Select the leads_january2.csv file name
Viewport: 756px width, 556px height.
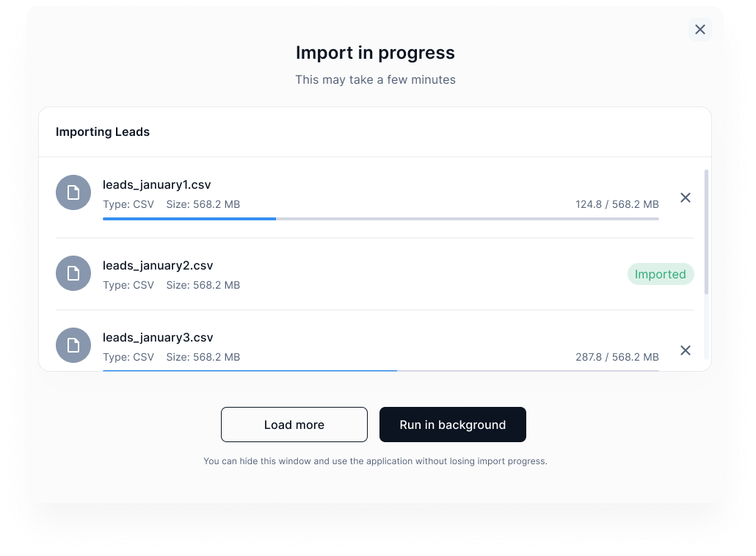pyautogui.click(x=158, y=265)
